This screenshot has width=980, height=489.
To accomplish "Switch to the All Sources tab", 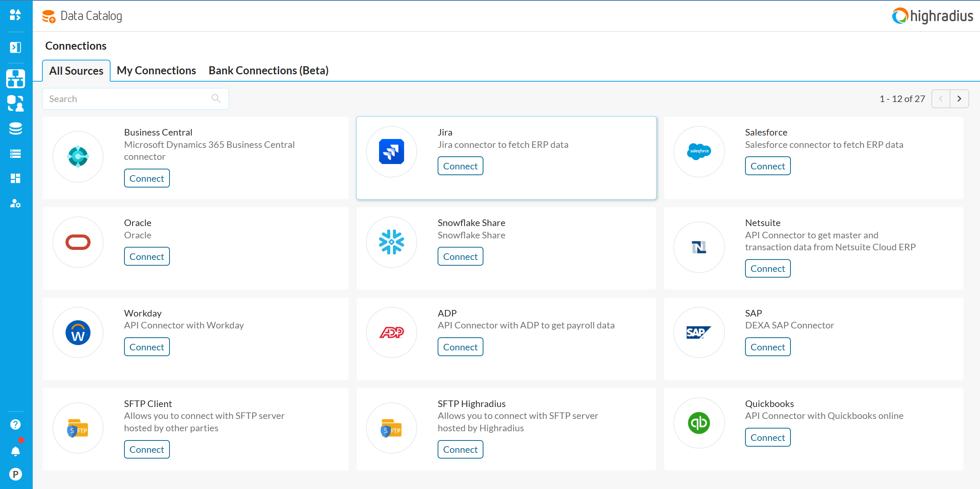I will coord(76,71).
